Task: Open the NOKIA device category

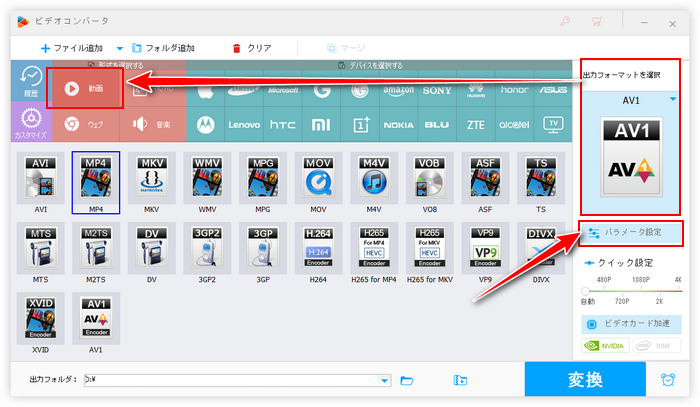Action: [x=399, y=125]
